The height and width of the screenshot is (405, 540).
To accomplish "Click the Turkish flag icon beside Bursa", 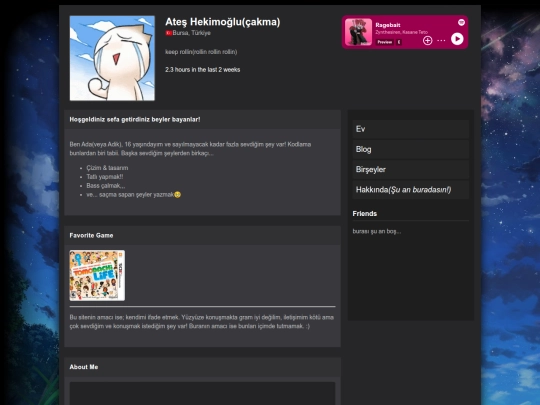I will [x=168, y=33].
